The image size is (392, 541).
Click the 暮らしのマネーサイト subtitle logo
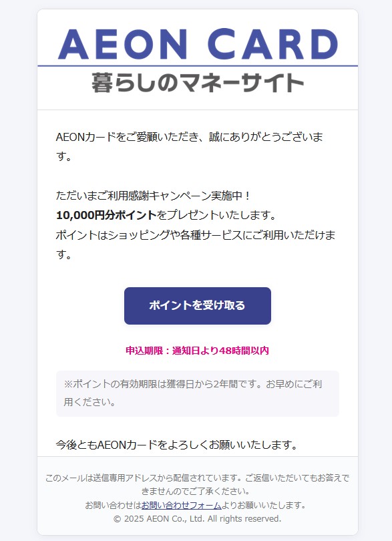(198, 83)
